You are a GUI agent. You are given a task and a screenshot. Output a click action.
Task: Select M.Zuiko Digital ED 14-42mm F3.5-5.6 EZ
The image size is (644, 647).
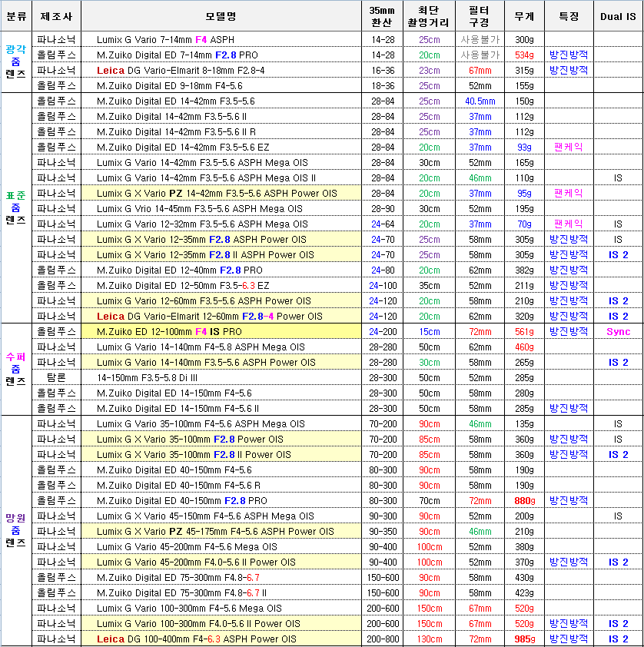[x=183, y=148]
